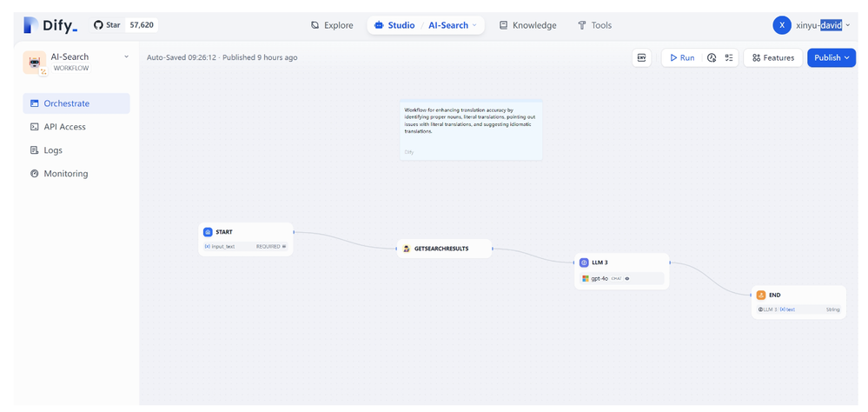Click the eye vision icon on gpt-4o
Viewport: 868px width, 412px height.
tap(627, 278)
